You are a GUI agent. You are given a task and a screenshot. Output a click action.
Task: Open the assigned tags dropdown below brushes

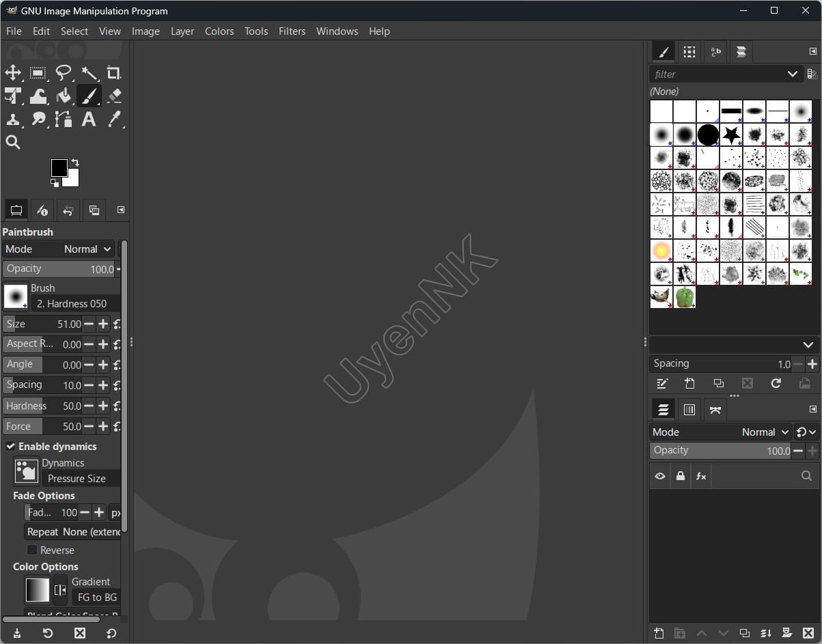point(808,345)
